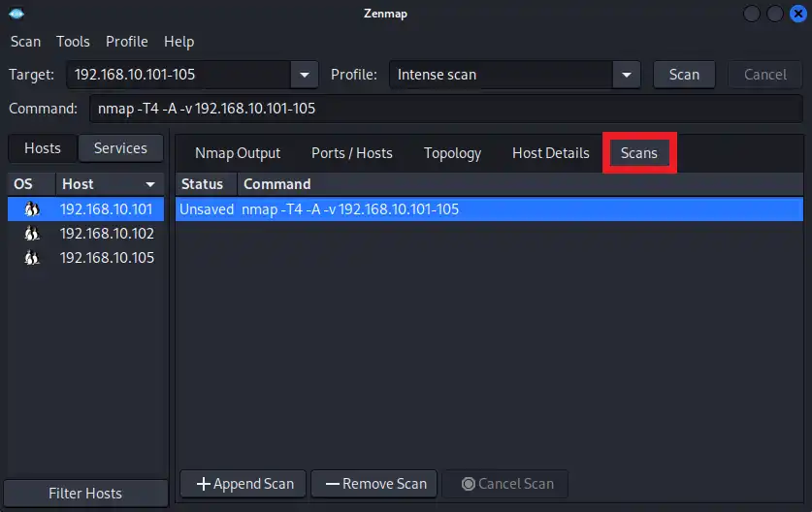Open the Topology tab
Image resolution: width=812 pixels, height=512 pixels.
(453, 153)
